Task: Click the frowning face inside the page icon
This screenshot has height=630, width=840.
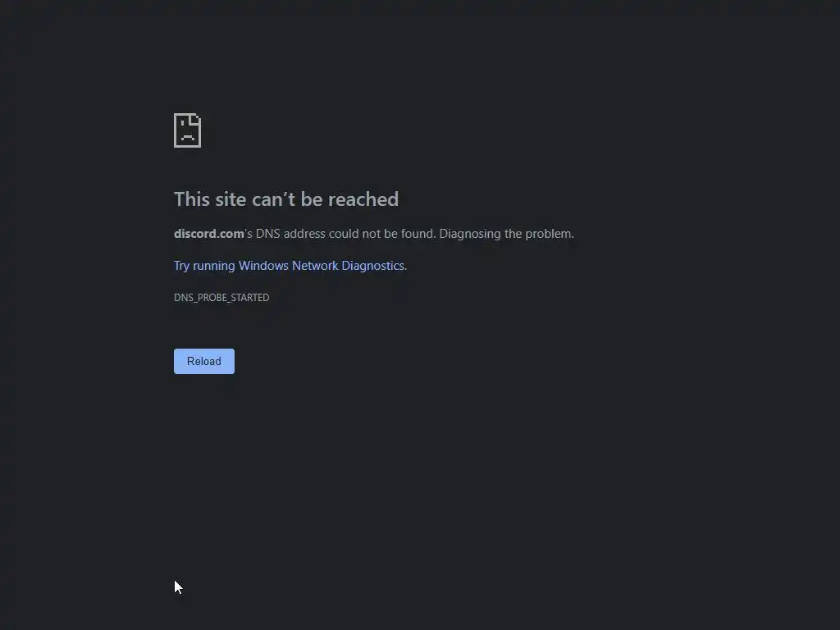Action: [187, 132]
